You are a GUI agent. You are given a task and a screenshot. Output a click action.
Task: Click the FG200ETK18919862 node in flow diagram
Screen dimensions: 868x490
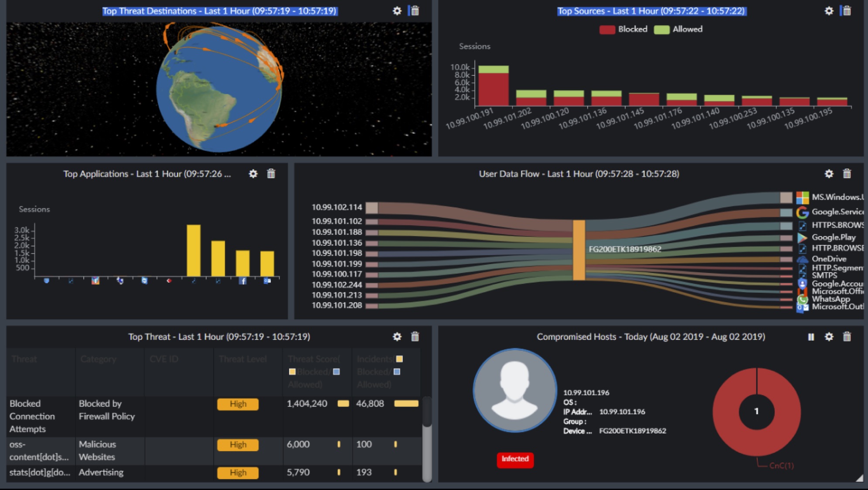[579, 250]
